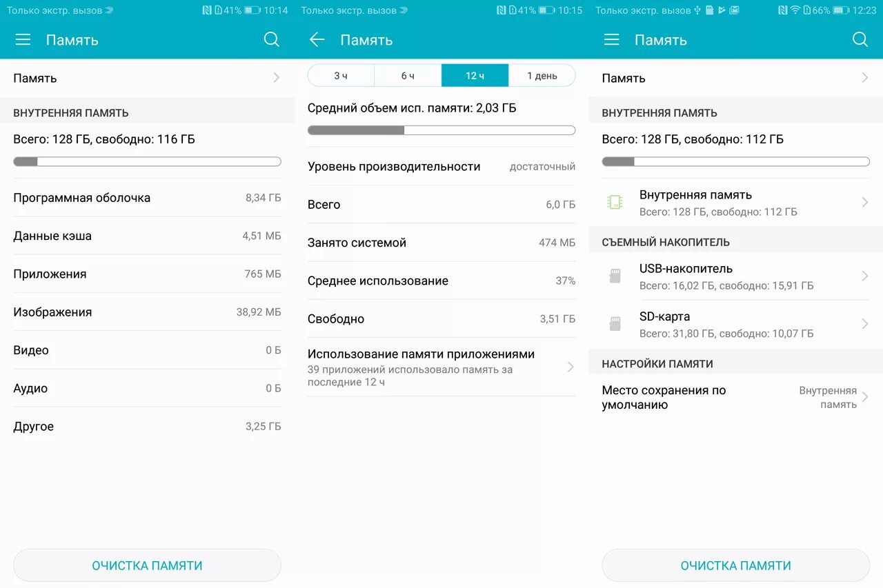
Task: Tap USB-накопитель title text
Action: (686, 269)
